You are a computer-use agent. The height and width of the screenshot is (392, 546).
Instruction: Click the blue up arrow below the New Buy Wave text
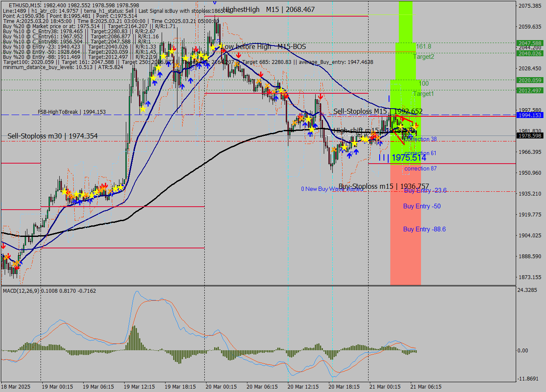349,155
